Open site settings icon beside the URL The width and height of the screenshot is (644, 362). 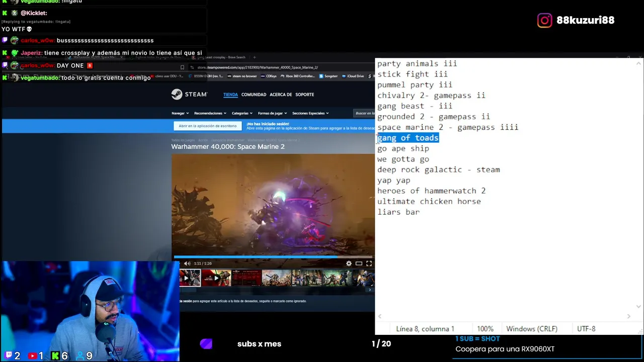point(193,67)
